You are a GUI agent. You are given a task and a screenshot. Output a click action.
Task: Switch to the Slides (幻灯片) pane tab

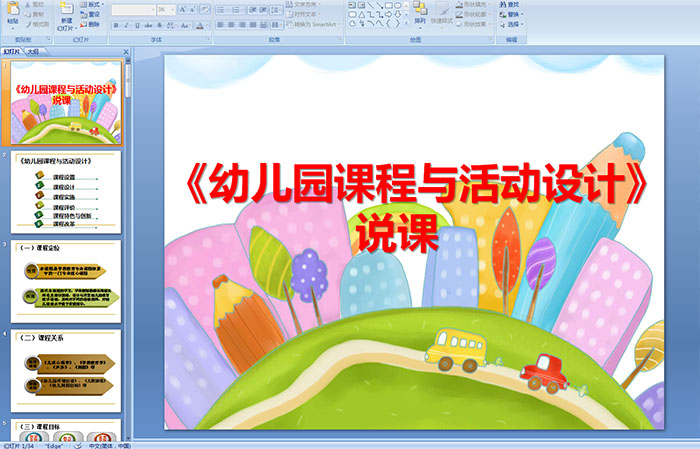(x=11, y=52)
